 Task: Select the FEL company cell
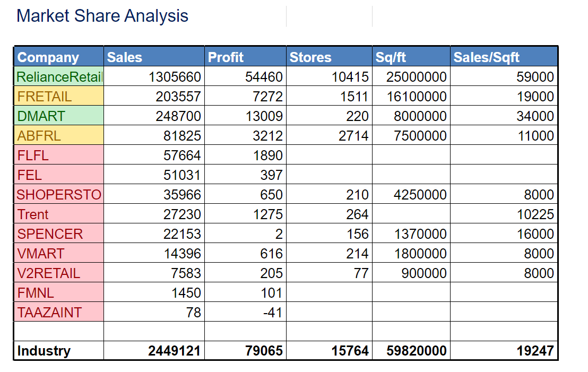[x=59, y=175]
